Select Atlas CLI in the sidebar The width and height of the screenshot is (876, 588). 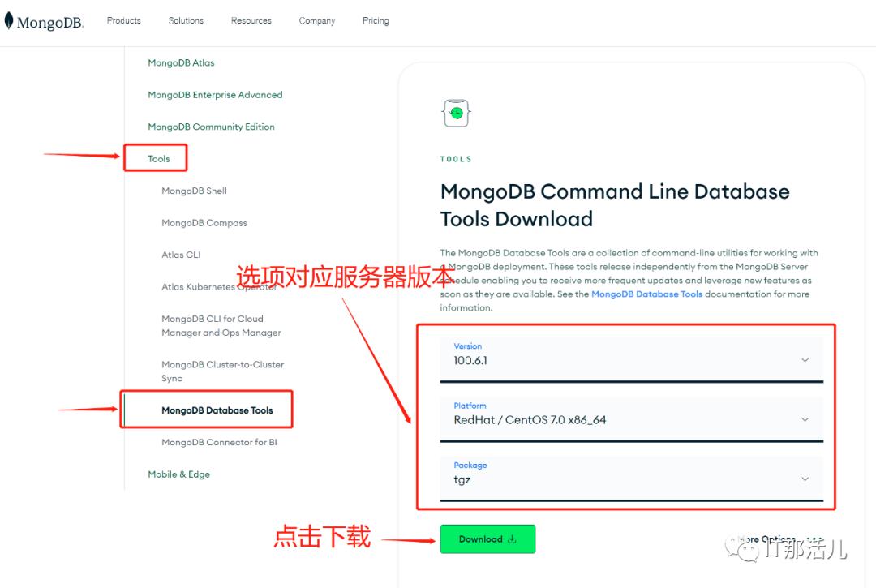[x=181, y=254]
